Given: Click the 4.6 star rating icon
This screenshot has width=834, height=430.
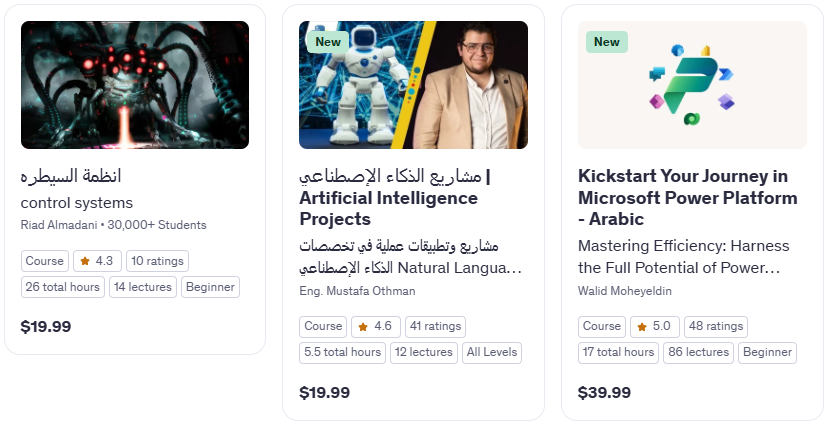Looking at the screenshot, I should tap(363, 326).
